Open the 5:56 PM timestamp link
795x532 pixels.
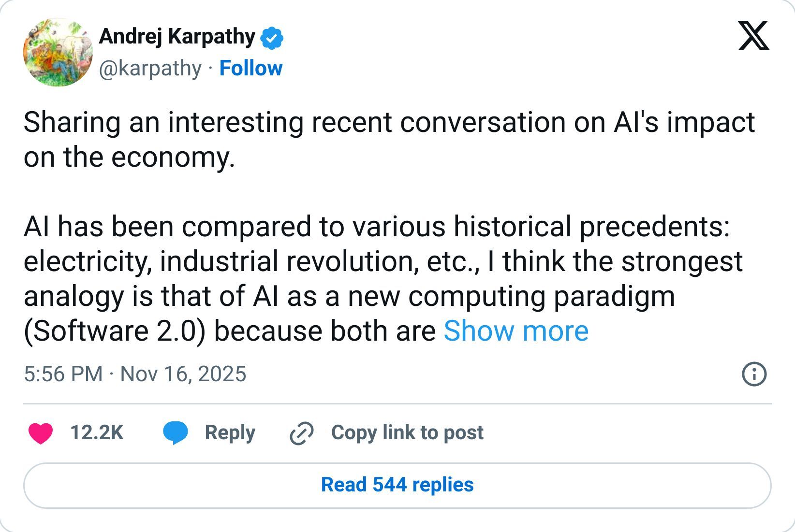coord(63,374)
